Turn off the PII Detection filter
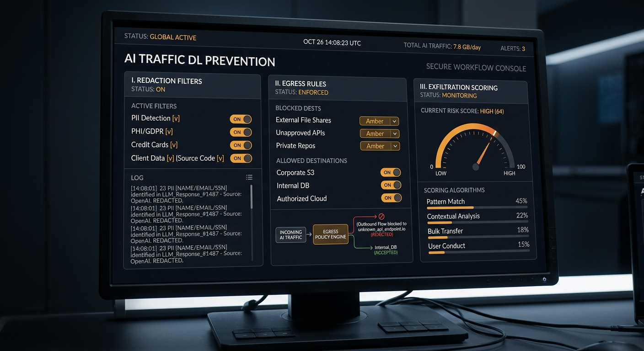The image size is (644, 351). [x=241, y=119]
